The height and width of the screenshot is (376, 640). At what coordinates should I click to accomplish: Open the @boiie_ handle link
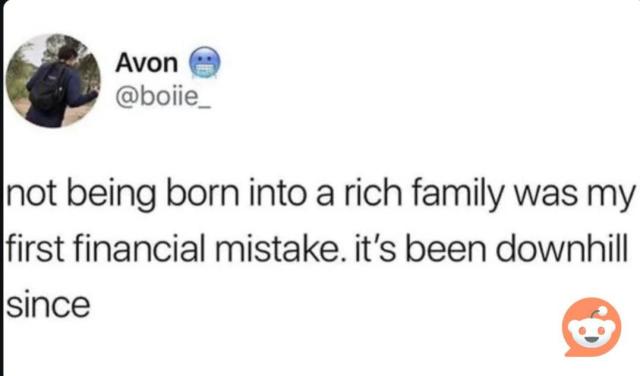click(163, 97)
